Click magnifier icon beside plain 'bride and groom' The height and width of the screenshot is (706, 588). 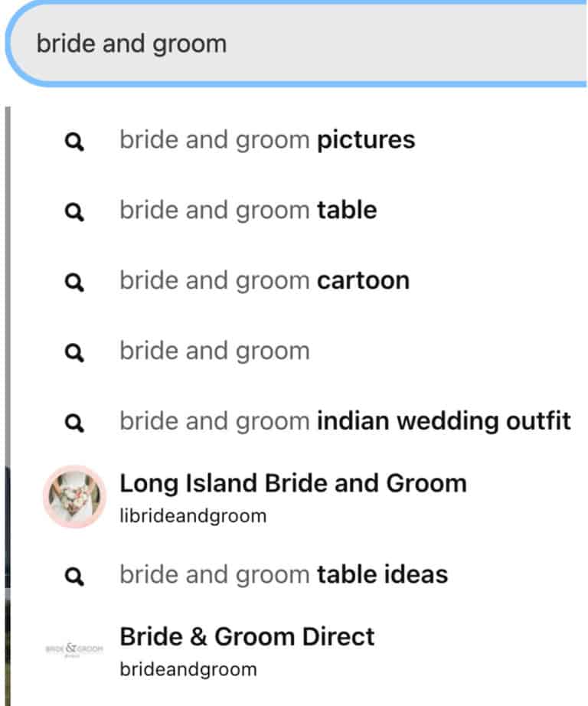pos(74,352)
